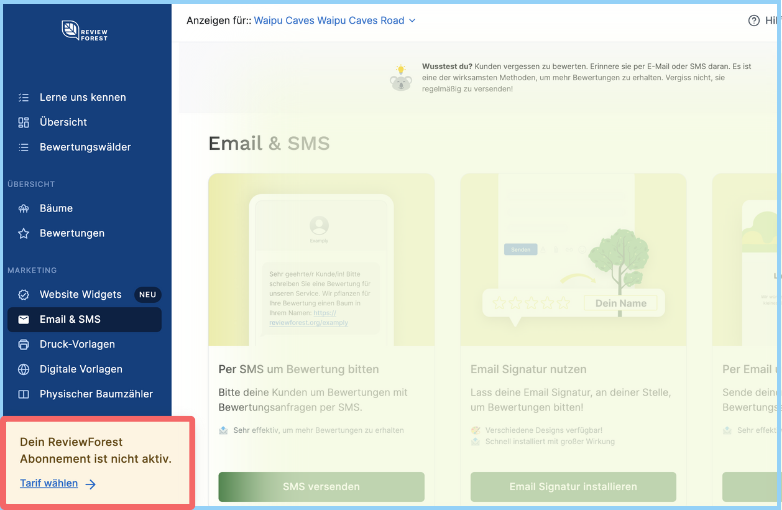This screenshot has width=782, height=510.
Task: Click the Übersicht grid icon
Action: point(24,122)
